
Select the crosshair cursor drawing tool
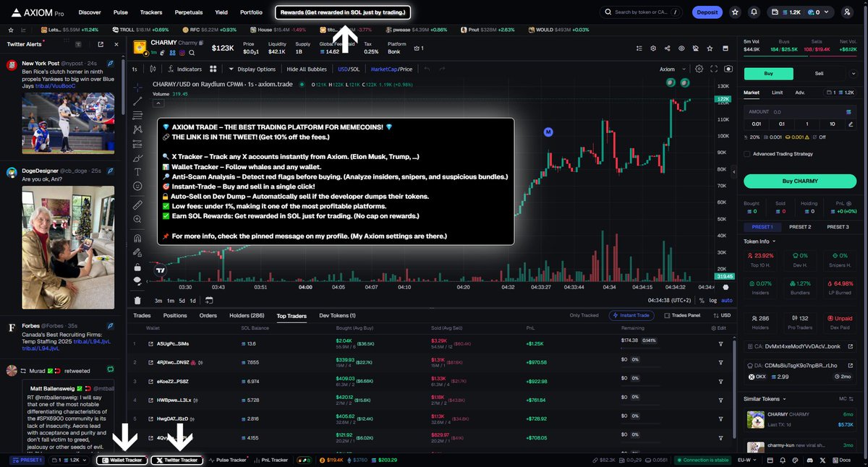tap(137, 87)
